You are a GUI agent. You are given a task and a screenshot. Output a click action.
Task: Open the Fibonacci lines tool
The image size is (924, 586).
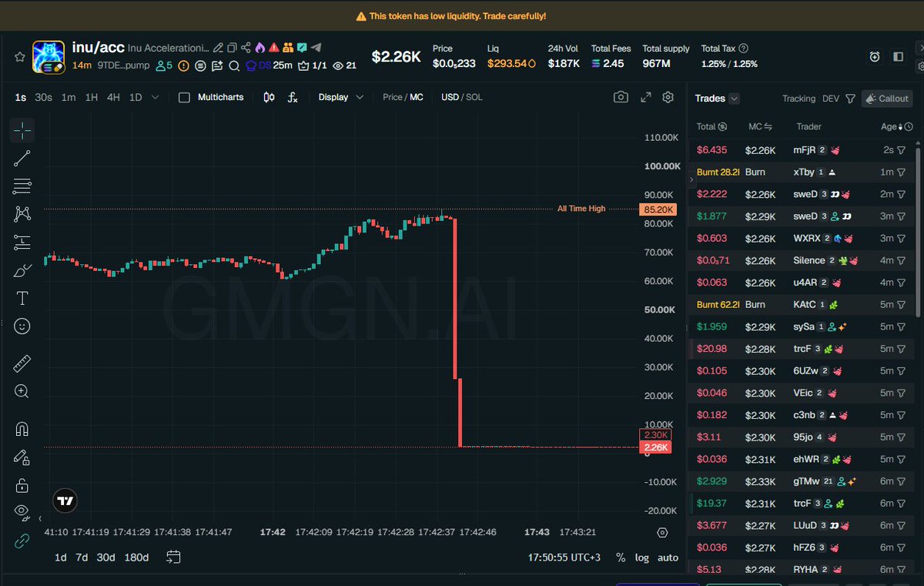point(22,186)
